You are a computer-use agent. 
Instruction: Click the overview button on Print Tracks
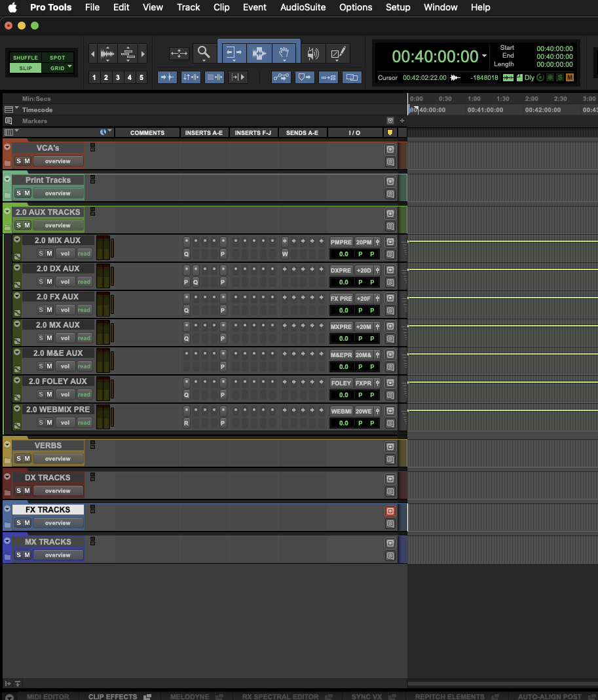point(58,193)
